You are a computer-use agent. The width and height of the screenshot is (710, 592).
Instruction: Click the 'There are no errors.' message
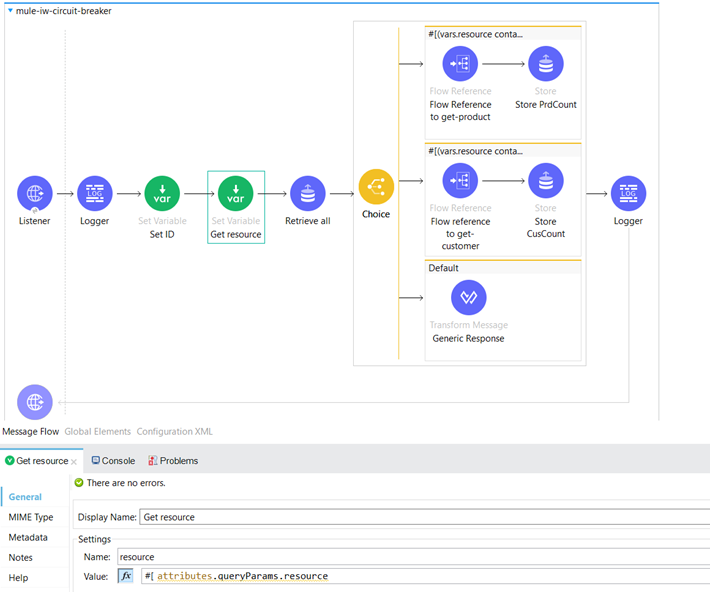tap(126, 483)
